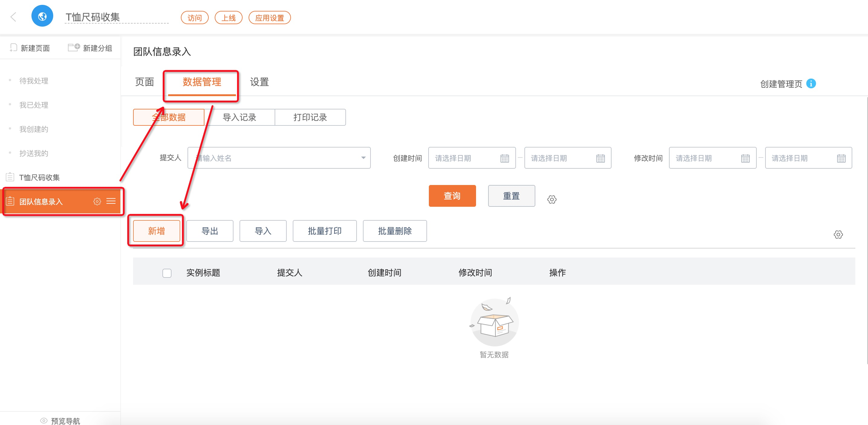Switch to the 设置 tab
This screenshot has height=425, width=868.
[x=259, y=82]
